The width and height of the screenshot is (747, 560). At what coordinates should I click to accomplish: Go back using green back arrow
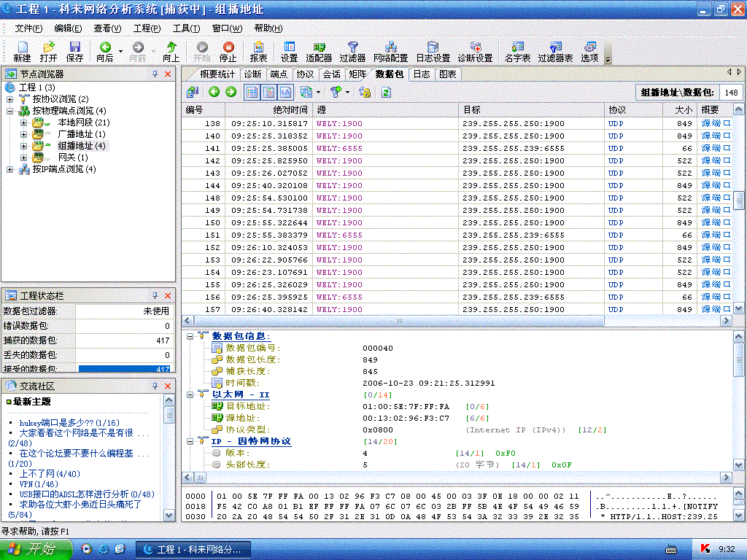coord(214,92)
